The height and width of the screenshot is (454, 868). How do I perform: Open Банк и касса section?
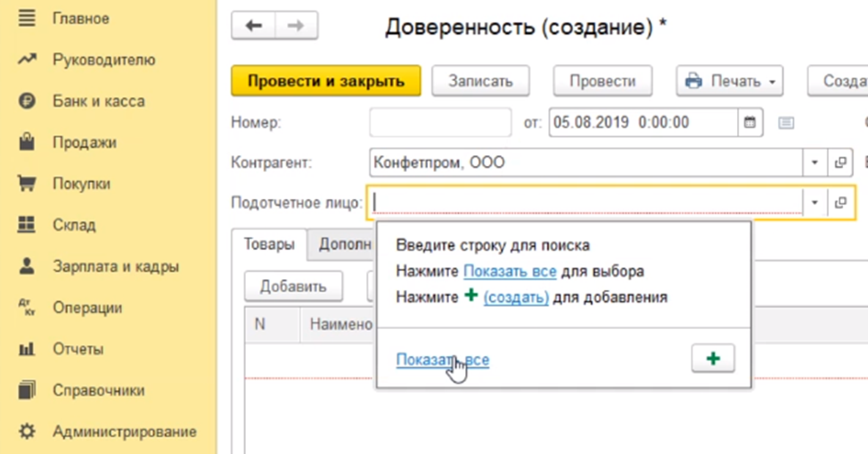98,101
